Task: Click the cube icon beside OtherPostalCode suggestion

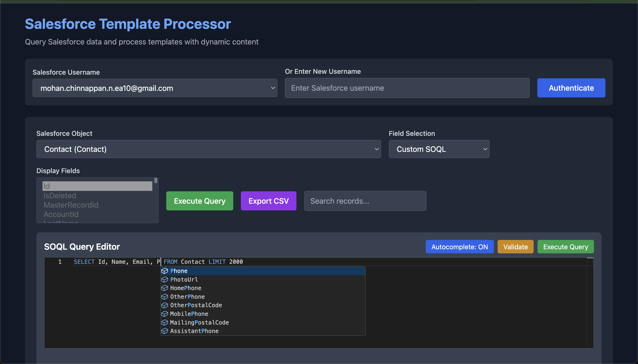Action: pyautogui.click(x=164, y=305)
